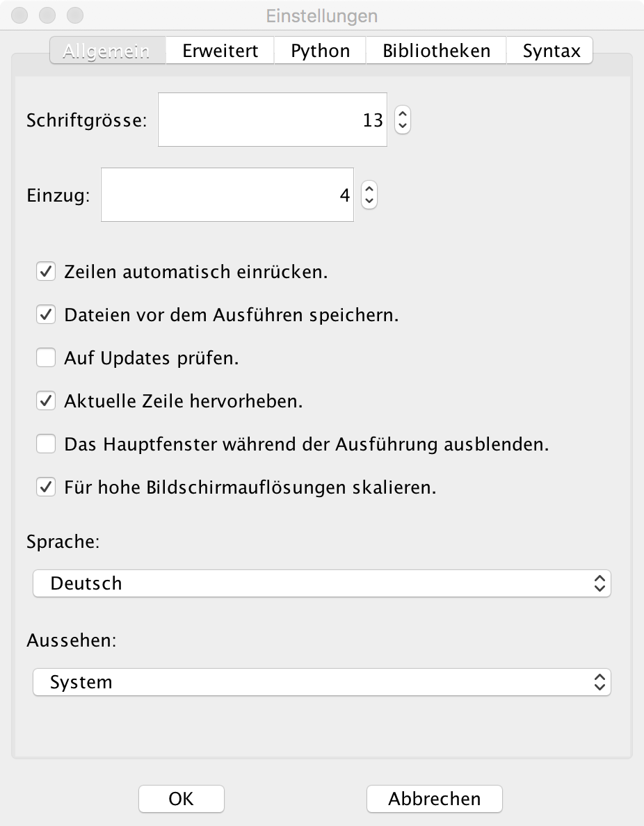
Task: Click the Einzug number field
Action: pyautogui.click(x=227, y=195)
